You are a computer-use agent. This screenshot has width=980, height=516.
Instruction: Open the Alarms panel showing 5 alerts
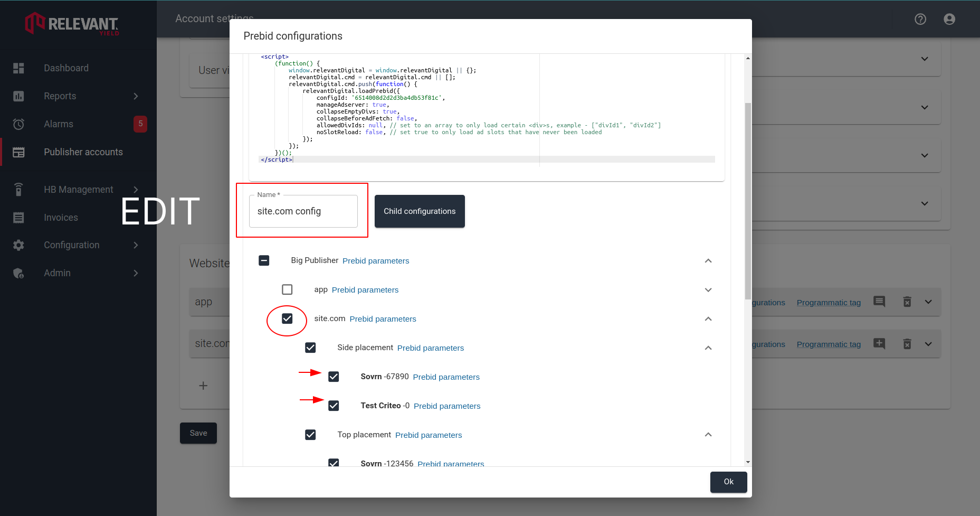pos(59,124)
